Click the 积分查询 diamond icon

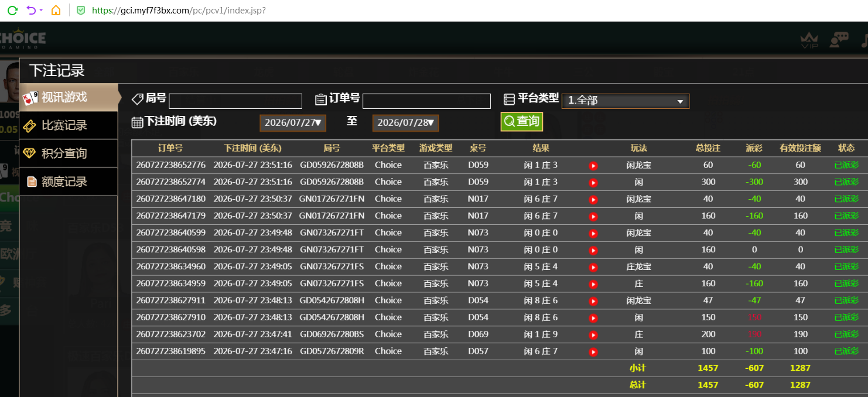click(x=30, y=153)
